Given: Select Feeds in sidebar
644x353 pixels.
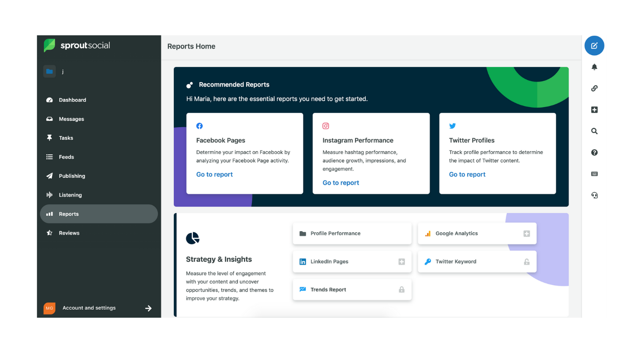Looking at the screenshot, I should [x=99, y=157].
